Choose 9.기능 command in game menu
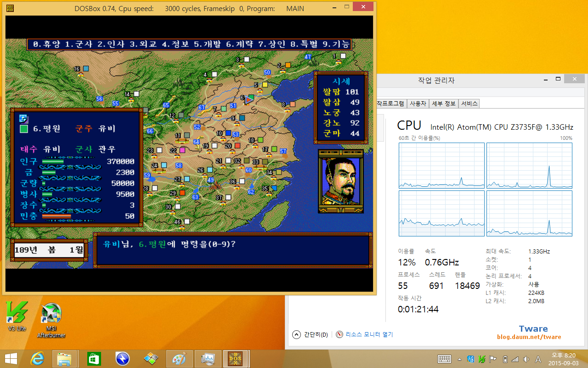This screenshot has height=368, width=588. [336, 45]
